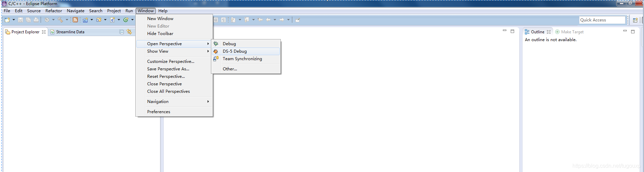This screenshot has height=172, width=644.
Task: Click the Back navigation arrow icon
Action: [x=268, y=20]
